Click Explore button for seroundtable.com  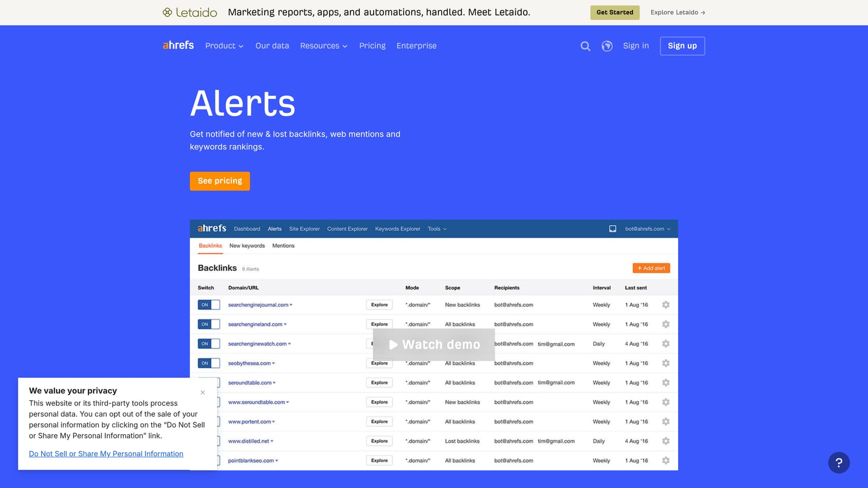[x=379, y=383]
